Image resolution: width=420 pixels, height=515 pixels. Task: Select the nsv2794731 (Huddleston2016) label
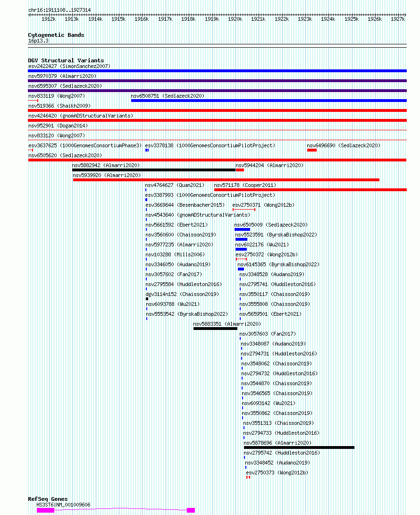point(279,354)
